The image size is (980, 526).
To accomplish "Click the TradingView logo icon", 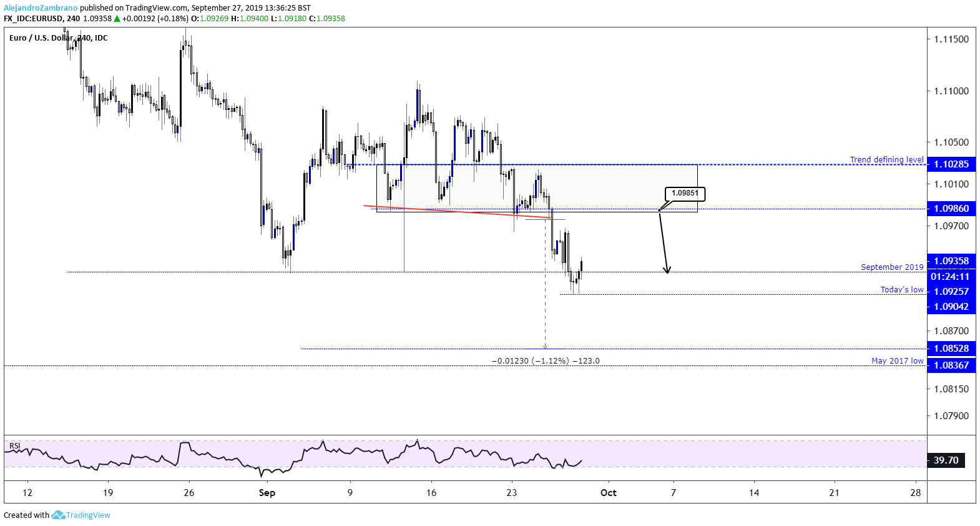I will coord(58,515).
